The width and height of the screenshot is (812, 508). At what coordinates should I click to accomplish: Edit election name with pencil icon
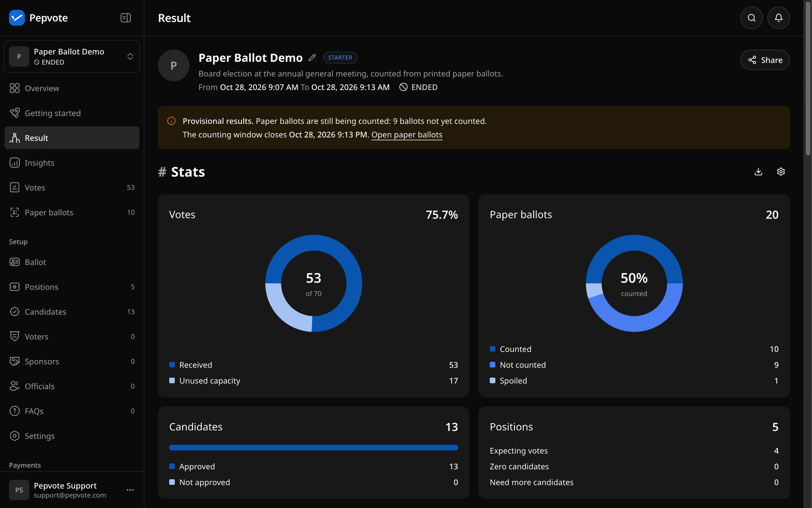pyautogui.click(x=312, y=58)
